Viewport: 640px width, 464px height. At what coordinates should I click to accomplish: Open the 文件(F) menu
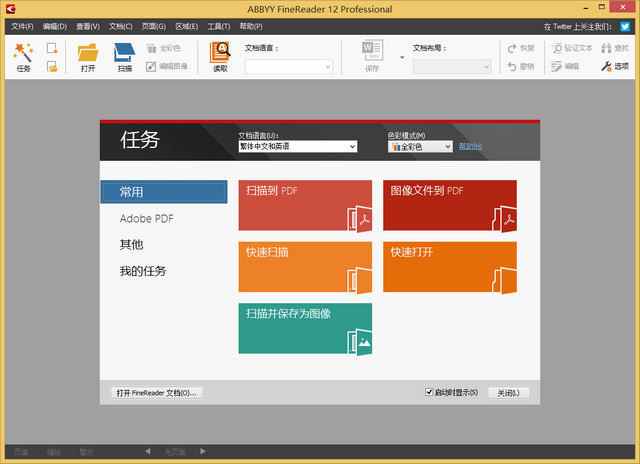pos(22,27)
